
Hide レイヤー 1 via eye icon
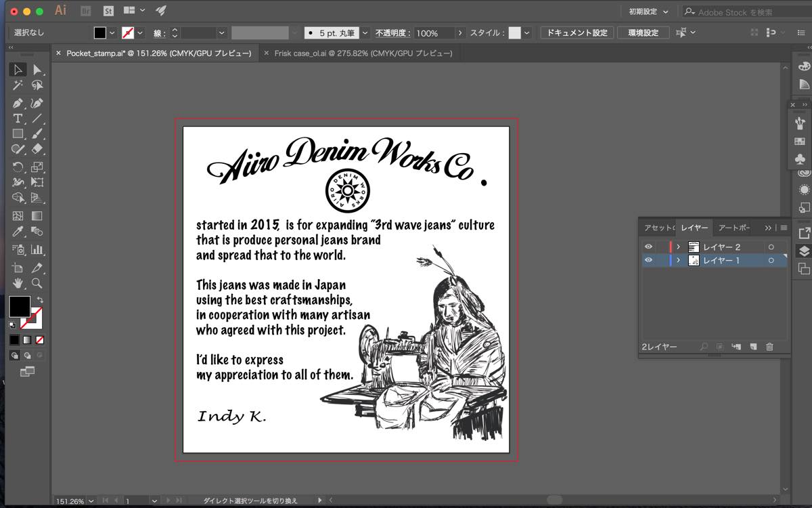(x=648, y=260)
